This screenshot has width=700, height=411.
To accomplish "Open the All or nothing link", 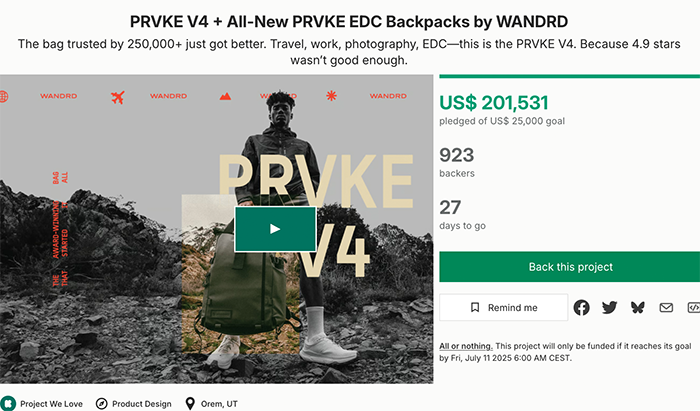I will [466, 346].
